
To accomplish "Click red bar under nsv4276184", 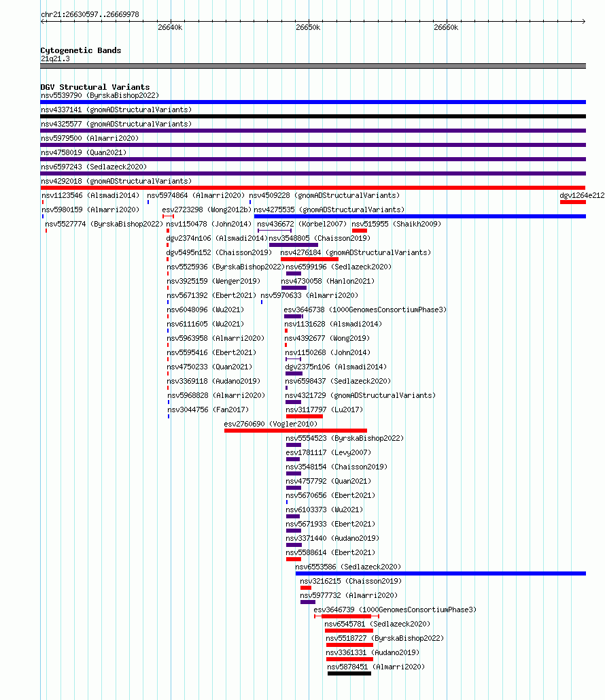I will tap(310, 259).
